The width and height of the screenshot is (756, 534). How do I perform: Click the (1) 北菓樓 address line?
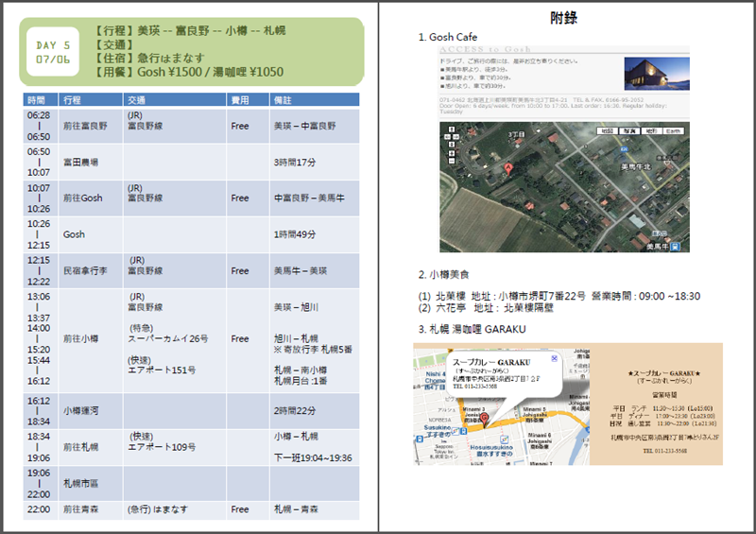[x=559, y=296]
